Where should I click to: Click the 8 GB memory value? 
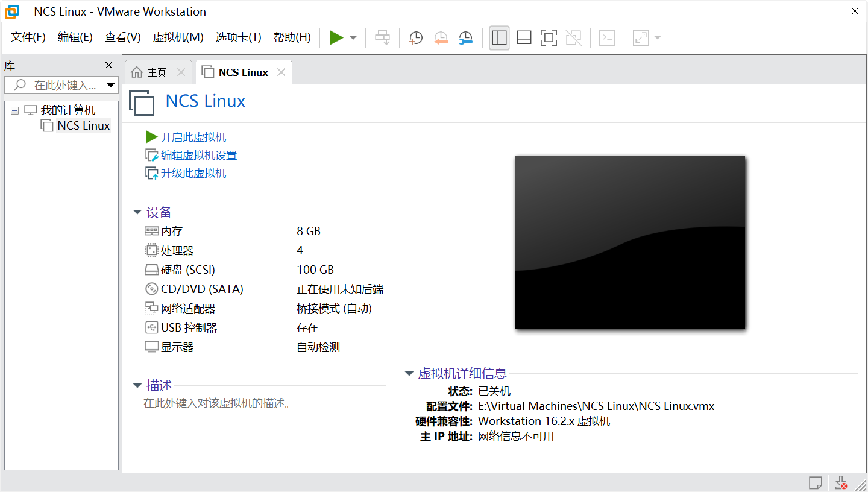point(309,231)
